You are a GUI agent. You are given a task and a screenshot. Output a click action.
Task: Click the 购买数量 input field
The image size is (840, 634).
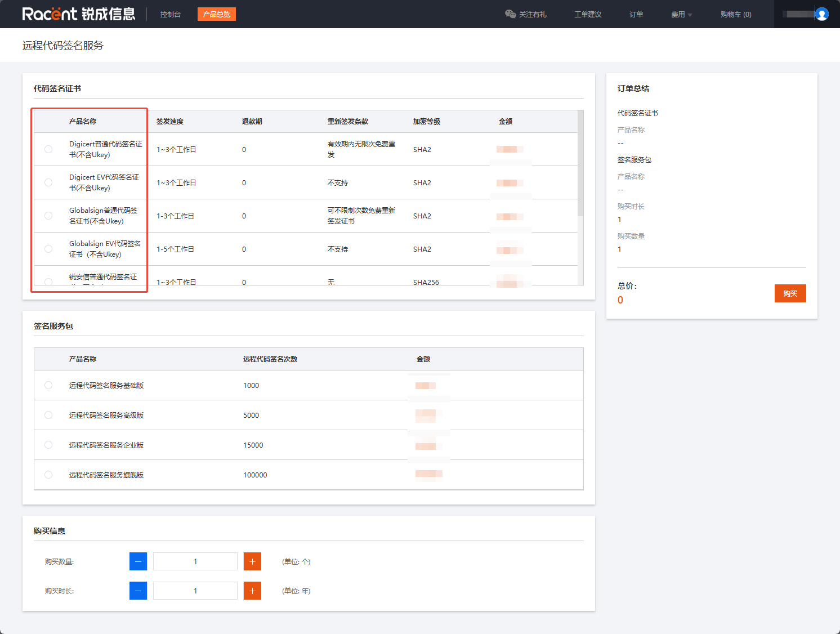click(195, 561)
